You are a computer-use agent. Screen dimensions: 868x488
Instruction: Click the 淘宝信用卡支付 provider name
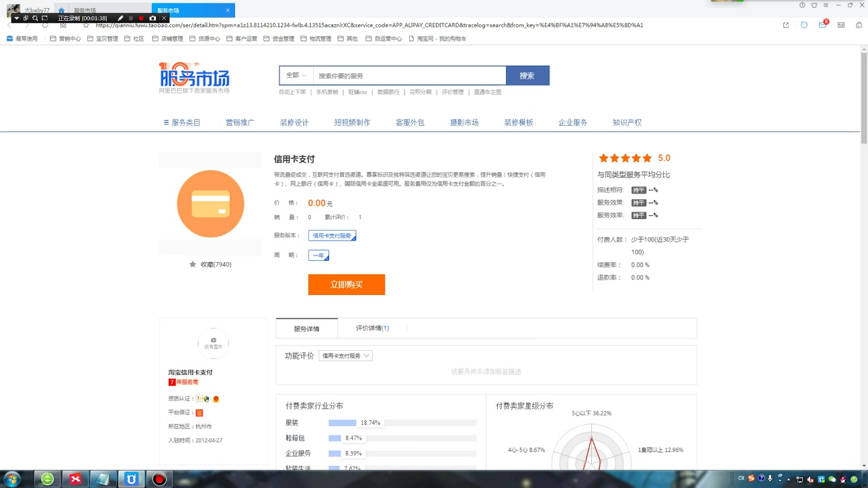click(x=190, y=372)
